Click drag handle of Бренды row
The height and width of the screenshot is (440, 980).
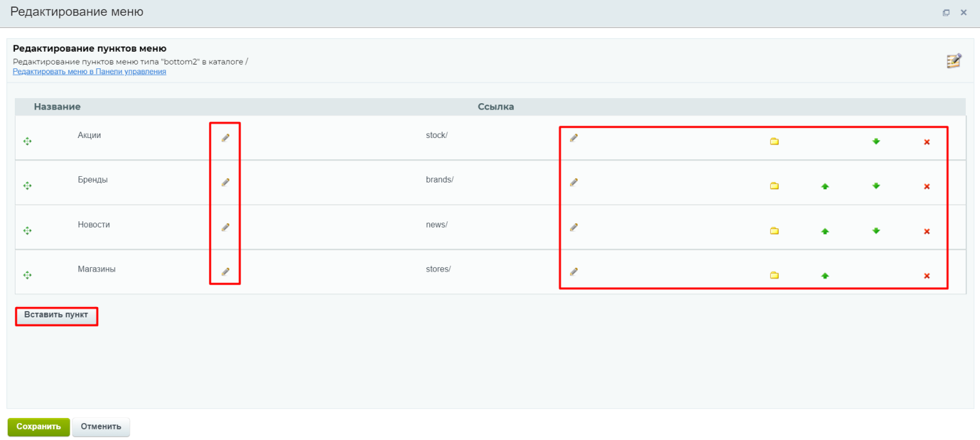tap(27, 186)
